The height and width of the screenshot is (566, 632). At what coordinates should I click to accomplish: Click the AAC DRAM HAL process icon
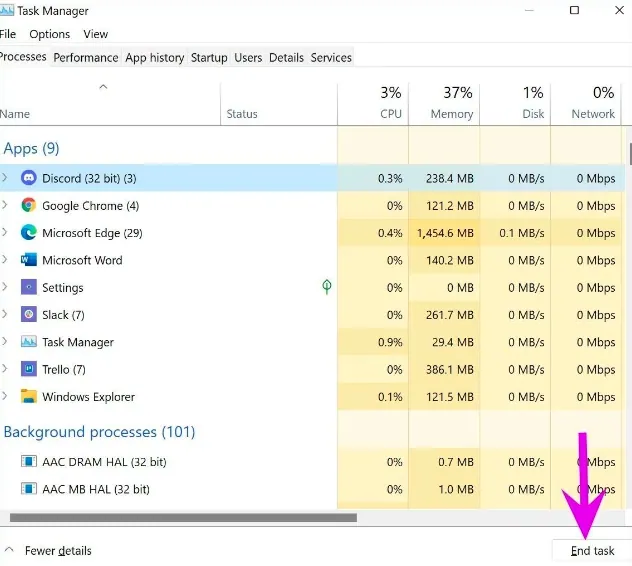[29, 461]
